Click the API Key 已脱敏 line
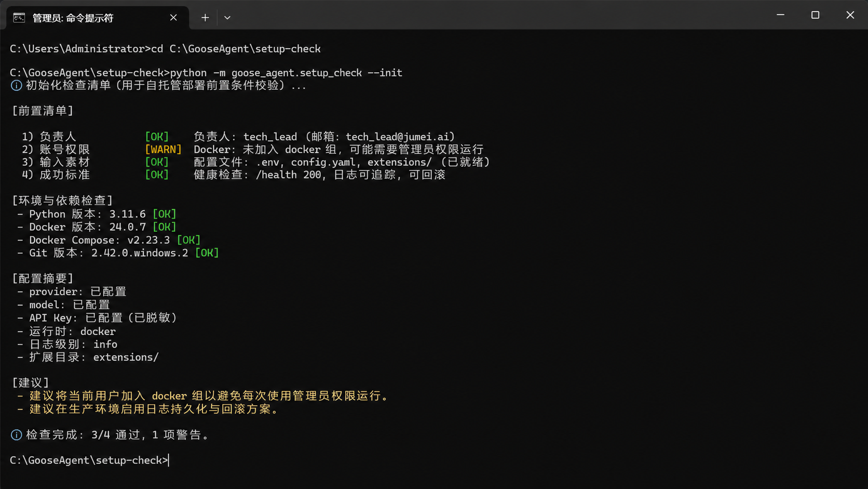This screenshot has height=489, width=868. tap(97, 318)
